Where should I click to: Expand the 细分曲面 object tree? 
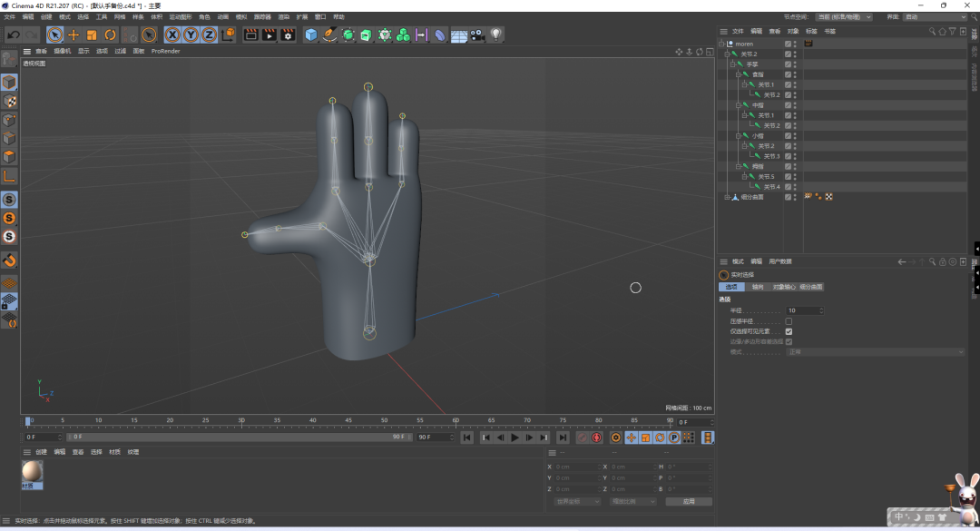pyautogui.click(x=726, y=197)
